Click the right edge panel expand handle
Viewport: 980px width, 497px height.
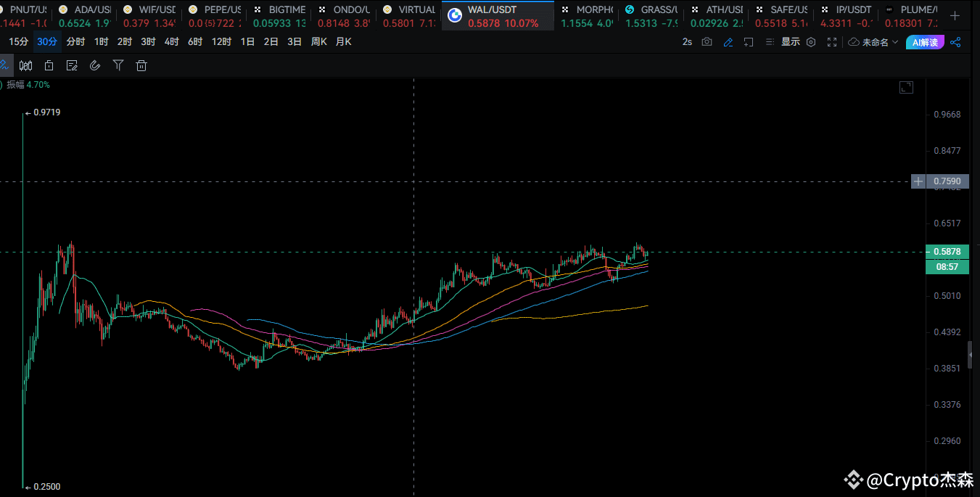(970, 354)
